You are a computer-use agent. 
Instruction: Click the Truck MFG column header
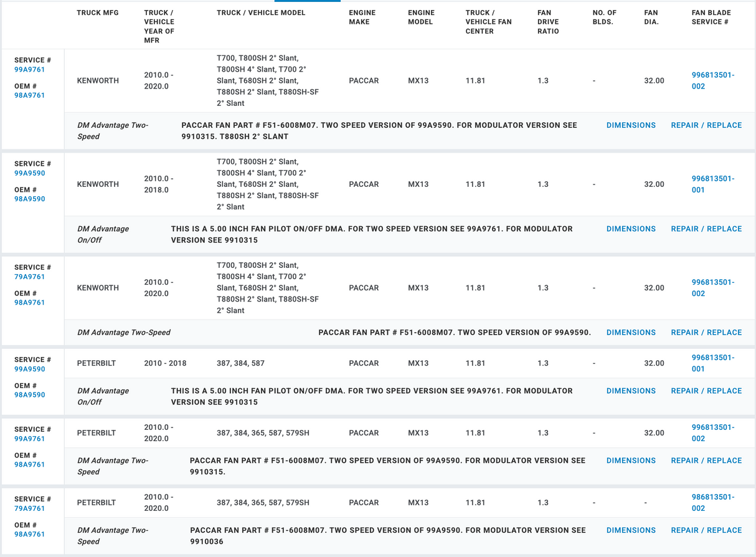98,12
